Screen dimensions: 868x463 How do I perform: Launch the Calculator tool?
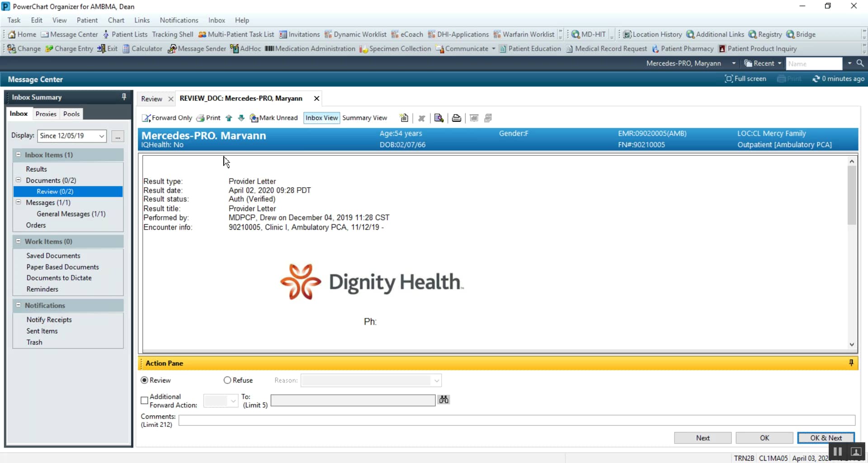[x=142, y=48]
